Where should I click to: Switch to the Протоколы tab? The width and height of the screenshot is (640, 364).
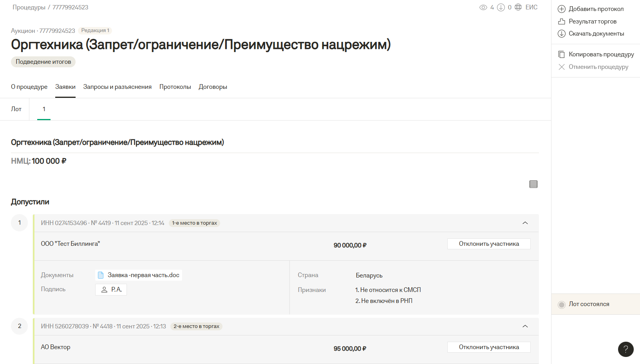click(175, 87)
